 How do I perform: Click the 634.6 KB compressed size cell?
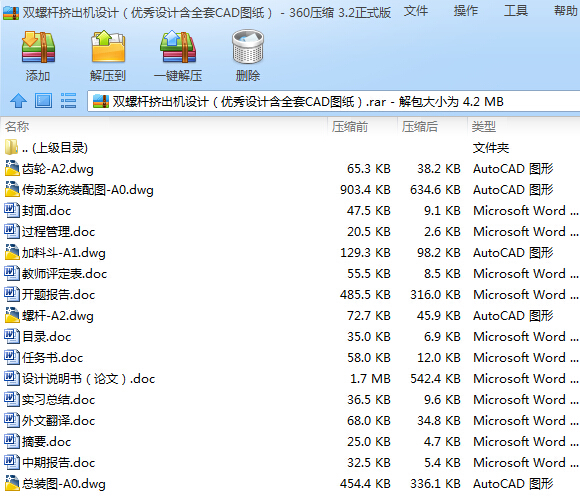pos(435,190)
